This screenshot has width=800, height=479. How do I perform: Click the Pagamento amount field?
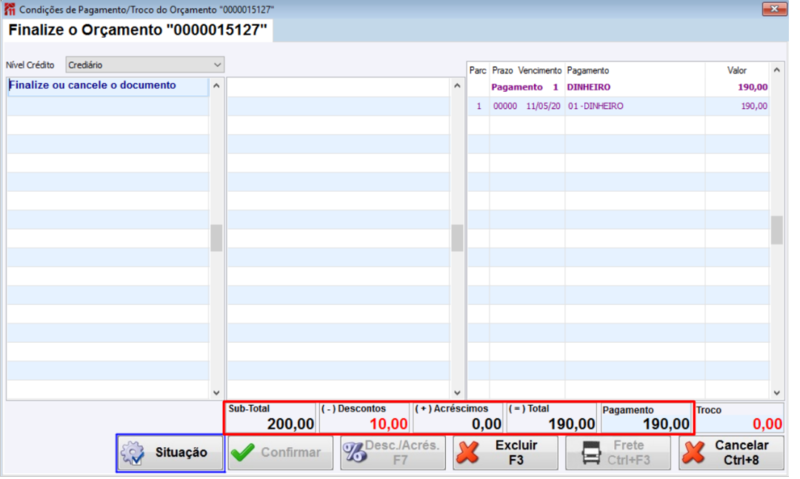[x=646, y=418]
